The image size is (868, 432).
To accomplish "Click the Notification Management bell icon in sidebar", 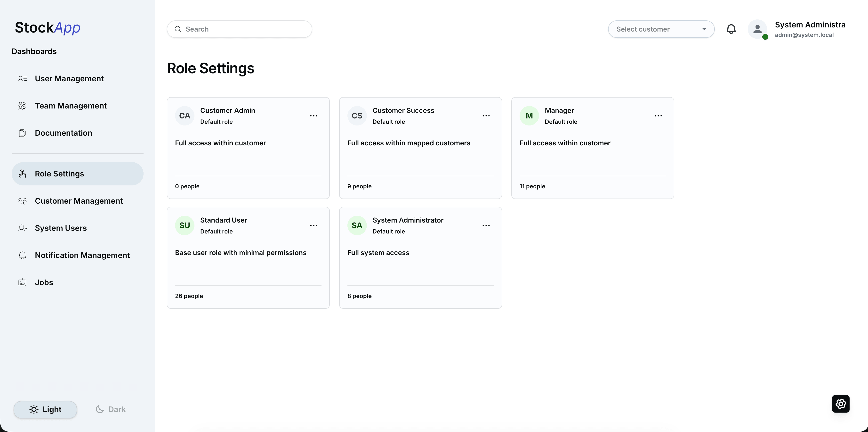I will [x=22, y=255].
